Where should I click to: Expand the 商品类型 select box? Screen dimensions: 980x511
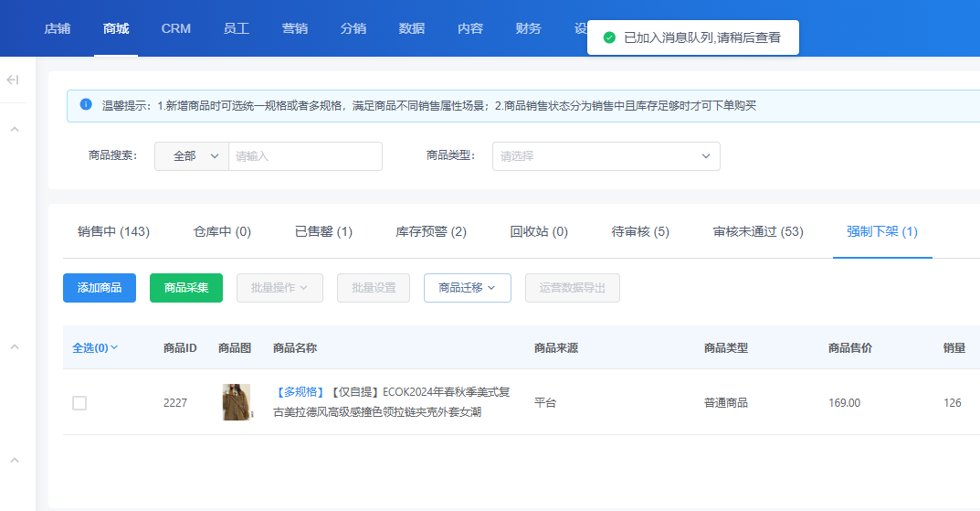tap(606, 156)
